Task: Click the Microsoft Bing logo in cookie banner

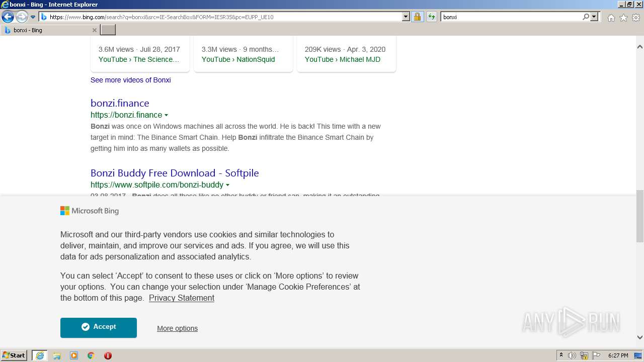Action: pos(90,211)
